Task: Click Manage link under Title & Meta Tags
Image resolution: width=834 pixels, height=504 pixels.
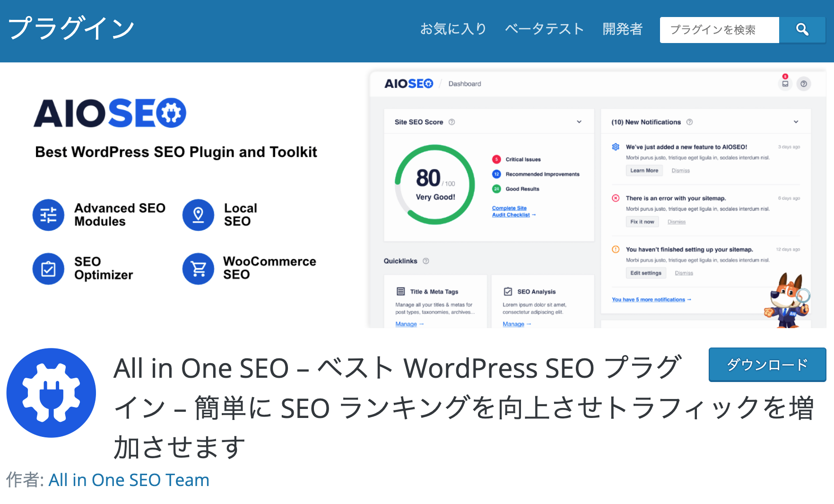Action: tap(409, 324)
